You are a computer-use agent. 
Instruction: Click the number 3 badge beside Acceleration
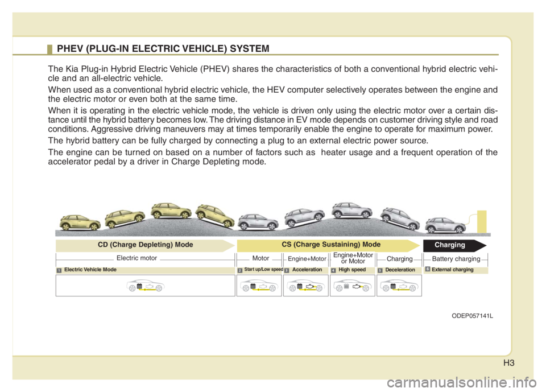pos(287,270)
